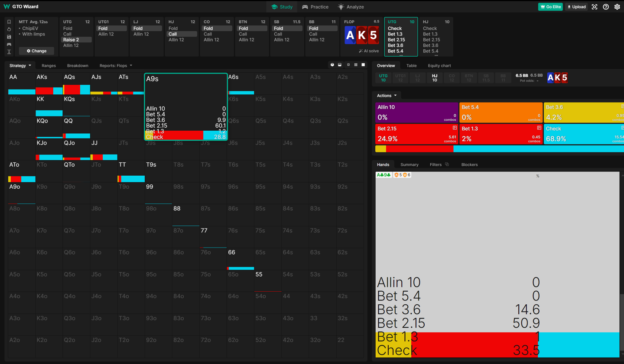
Task: Click the reset arrow icon in sidebar
Action: (9, 29)
